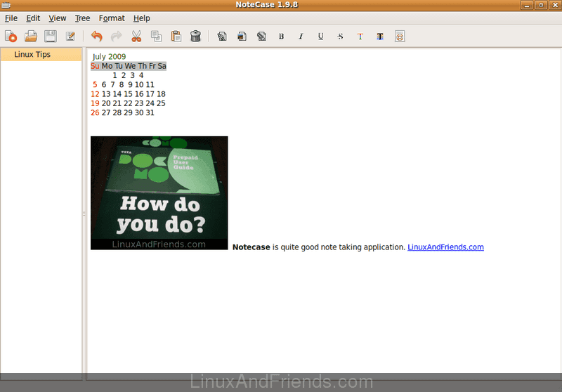Click the New document toolbar icon
The width and height of the screenshot is (562, 392).
tap(11, 37)
